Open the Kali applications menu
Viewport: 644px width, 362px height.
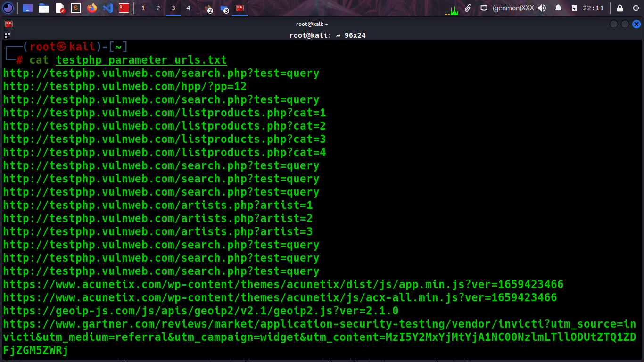click(8, 8)
